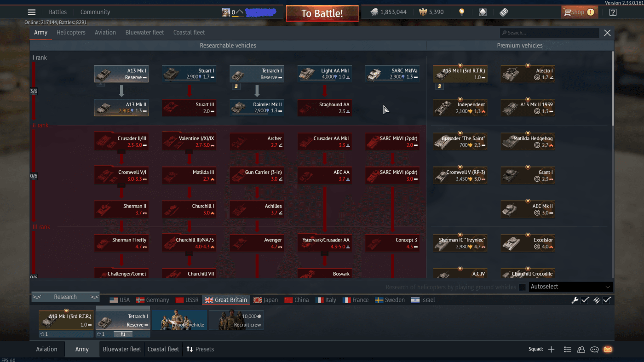Image resolution: width=644 pixels, height=362 pixels.
Task: Click the right chevron on Research bar
Action: (94, 297)
